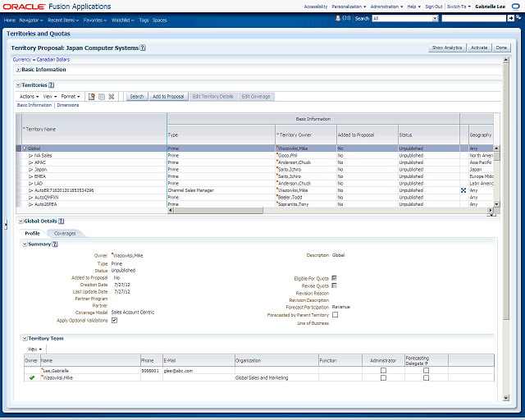This screenshot has width=525, height=420.
Task: Click the notifications bell icon in header
Action: 338,18
